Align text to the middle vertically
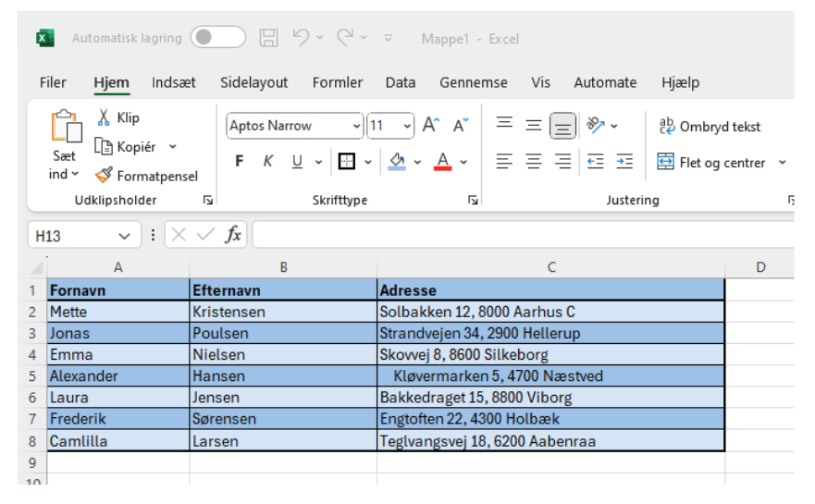This screenshot has height=504, width=815. 533,125
